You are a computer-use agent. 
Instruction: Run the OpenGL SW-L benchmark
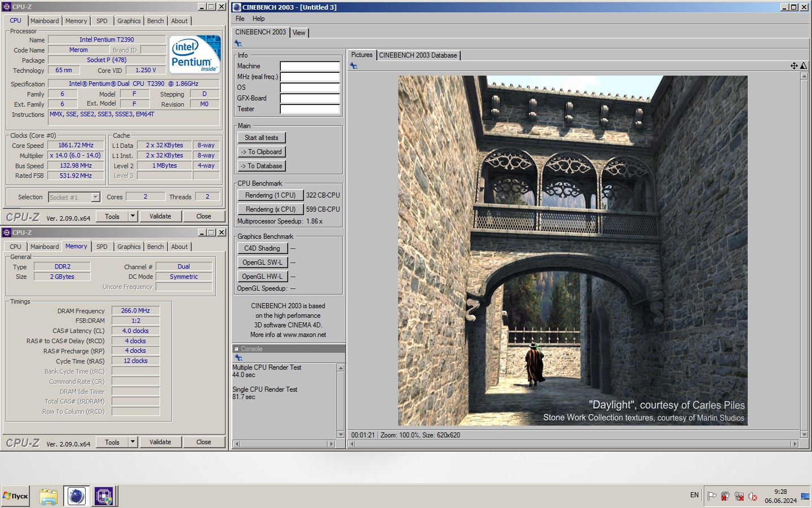262,262
